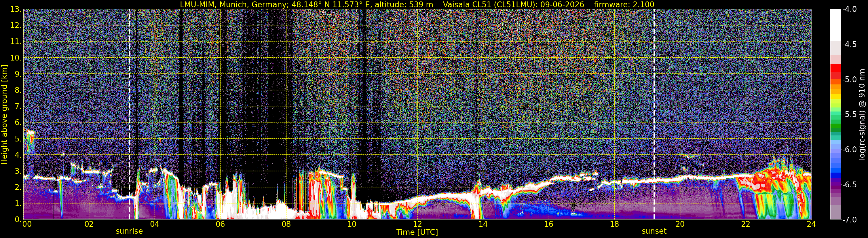Click the 14 time axis tick label
The height and width of the screenshot is (238, 868).
pos(483,224)
